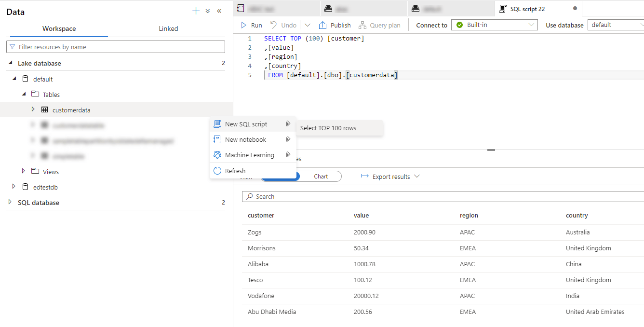Collapse the Data pane with the double-left chevron
The height and width of the screenshot is (327, 644).
click(219, 11)
